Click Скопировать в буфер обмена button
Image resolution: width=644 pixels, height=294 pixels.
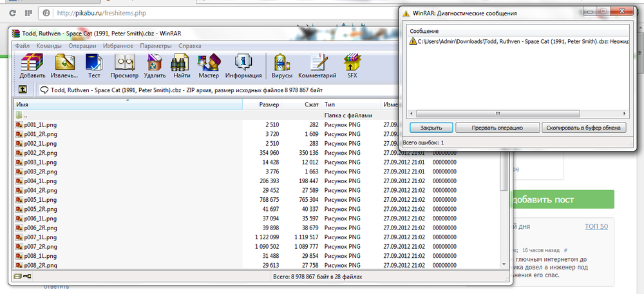pyautogui.click(x=584, y=128)
